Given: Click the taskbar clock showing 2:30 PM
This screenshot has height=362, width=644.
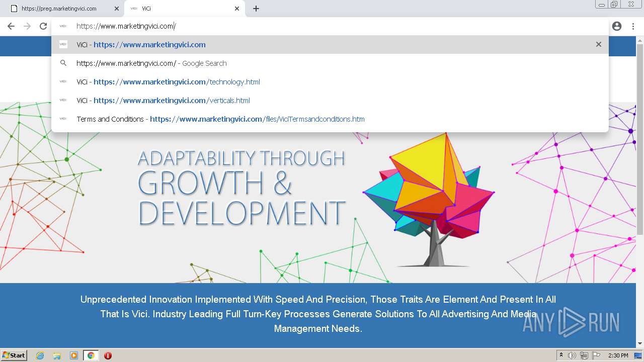Looking at the screenshot, I should tap(618, 355).
